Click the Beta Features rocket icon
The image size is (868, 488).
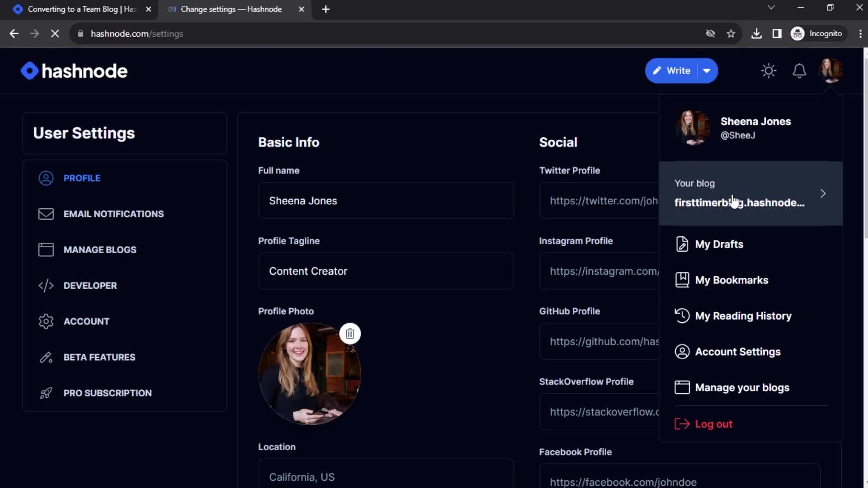tap(46, 357)
